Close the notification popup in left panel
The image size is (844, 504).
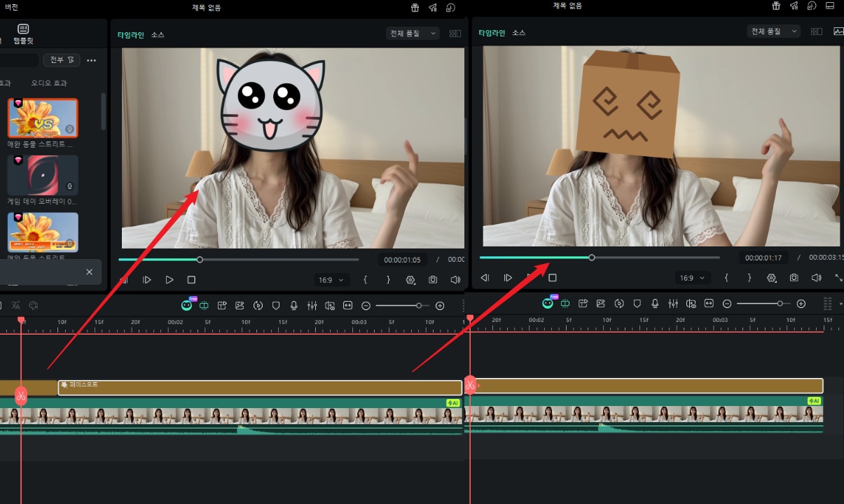coord(89,272)
